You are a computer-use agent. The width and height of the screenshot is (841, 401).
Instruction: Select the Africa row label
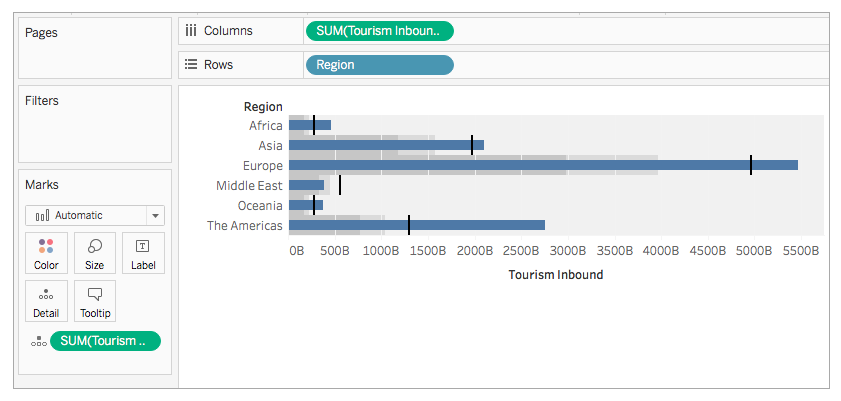click(265, 125)
